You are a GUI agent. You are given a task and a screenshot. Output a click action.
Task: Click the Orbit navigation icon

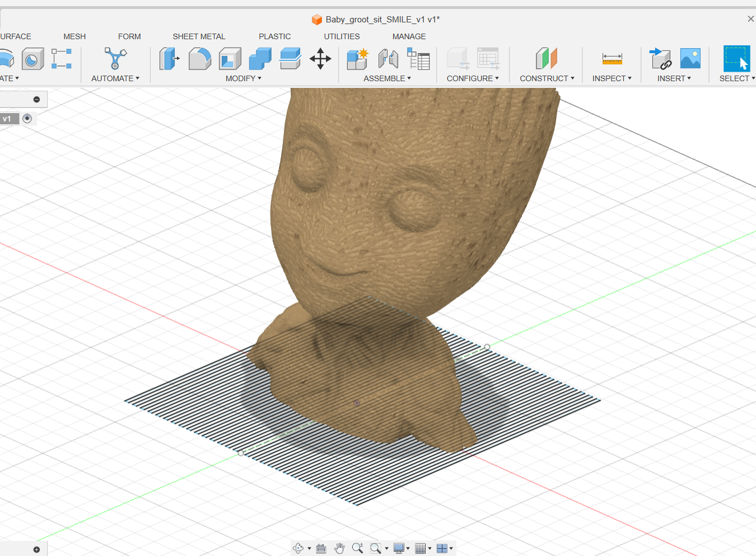pos(298,548)
